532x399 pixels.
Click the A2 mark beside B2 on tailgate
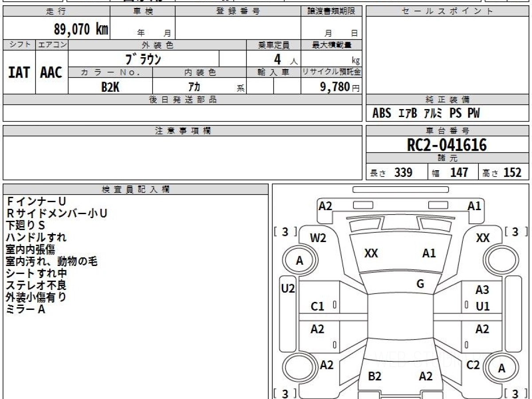click(426, 376)
